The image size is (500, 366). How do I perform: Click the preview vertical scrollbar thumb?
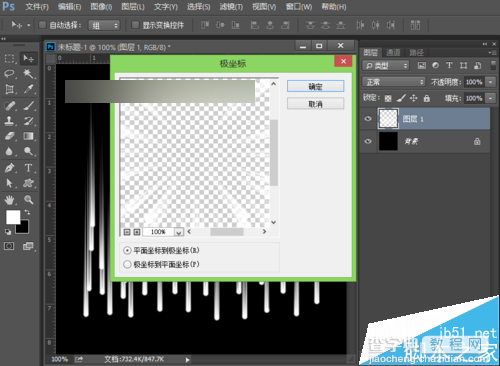click(x=274, y=153)
